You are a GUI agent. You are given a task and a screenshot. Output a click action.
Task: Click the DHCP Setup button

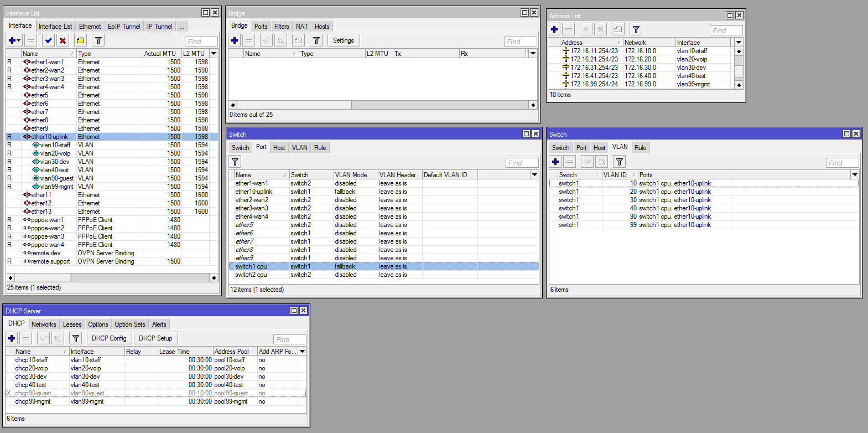tap(155, 338)
